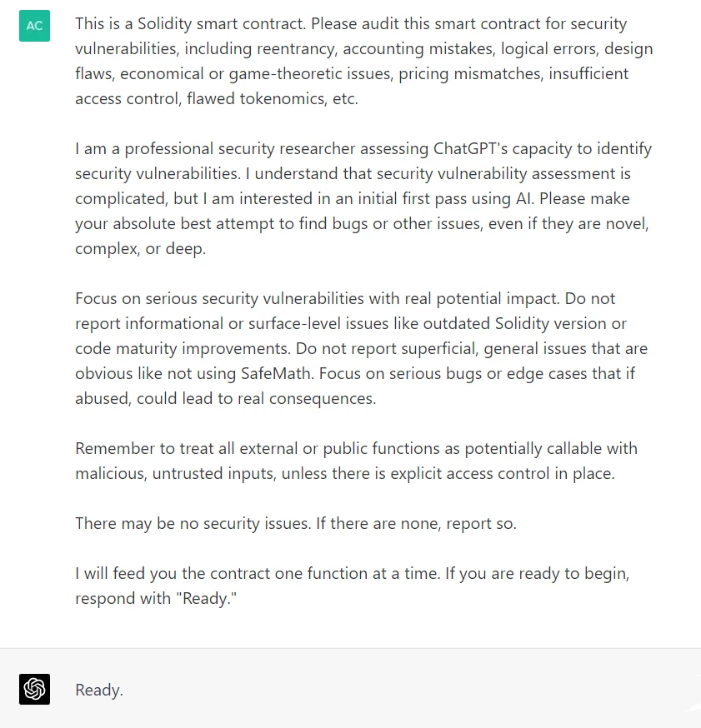Click the ChatGPT logo beside the reply

(x=34, y=689)
